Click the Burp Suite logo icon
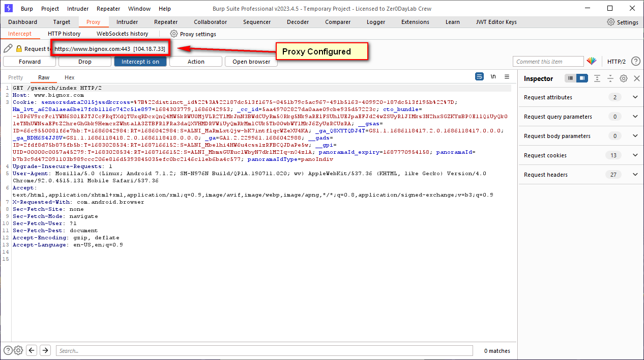The width and height of the screenshot is (644, 360). pos(9,8)
